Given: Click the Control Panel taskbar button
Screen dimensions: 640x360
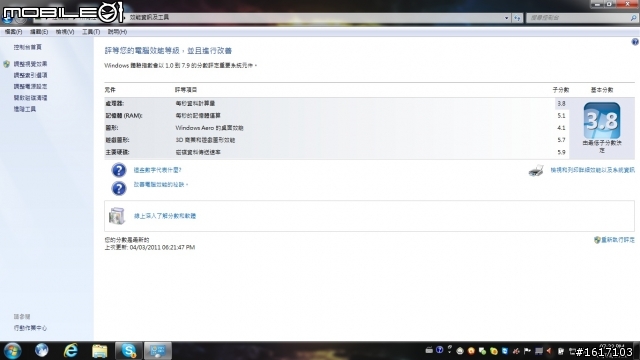Looking at the screenshot, I should tap(158, 351).
